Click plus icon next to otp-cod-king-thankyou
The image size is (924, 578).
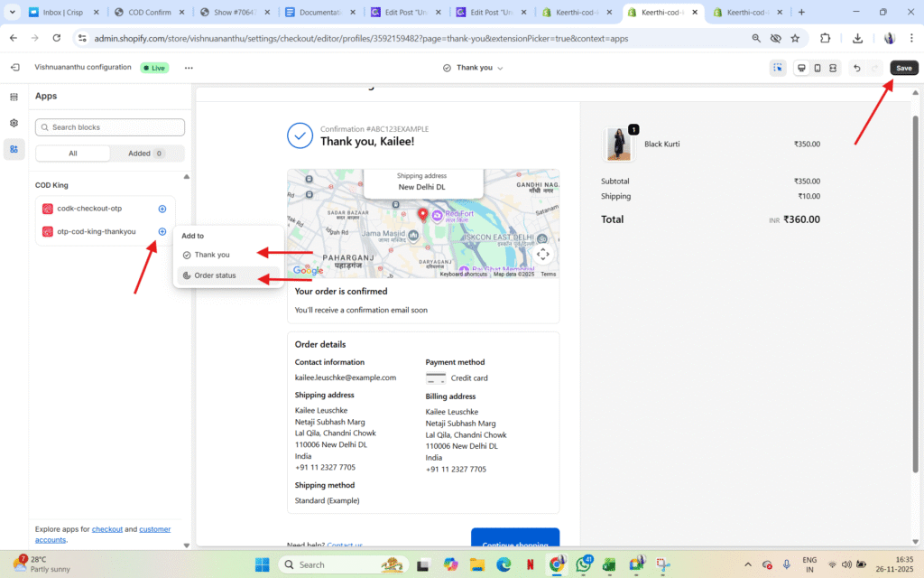tap(162, 231)
